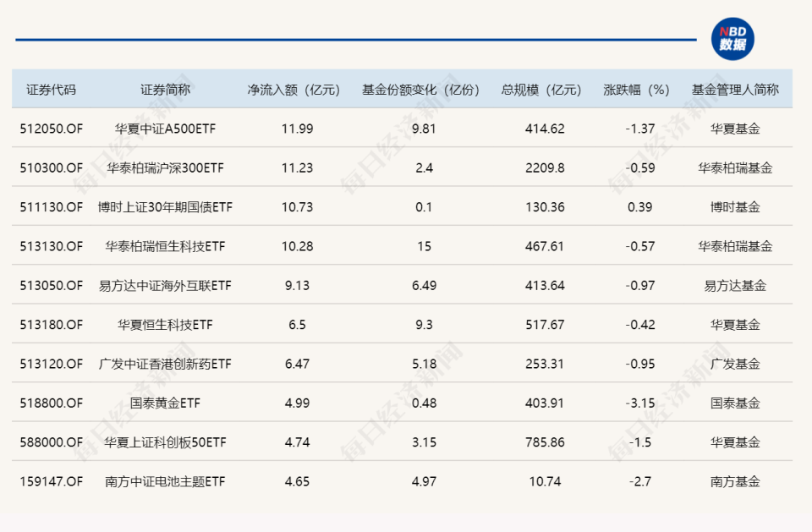The image size is (812, 532).
Task: Select 华泰柏瑞沪深300ETF fund name
Action: pos(165,168)
